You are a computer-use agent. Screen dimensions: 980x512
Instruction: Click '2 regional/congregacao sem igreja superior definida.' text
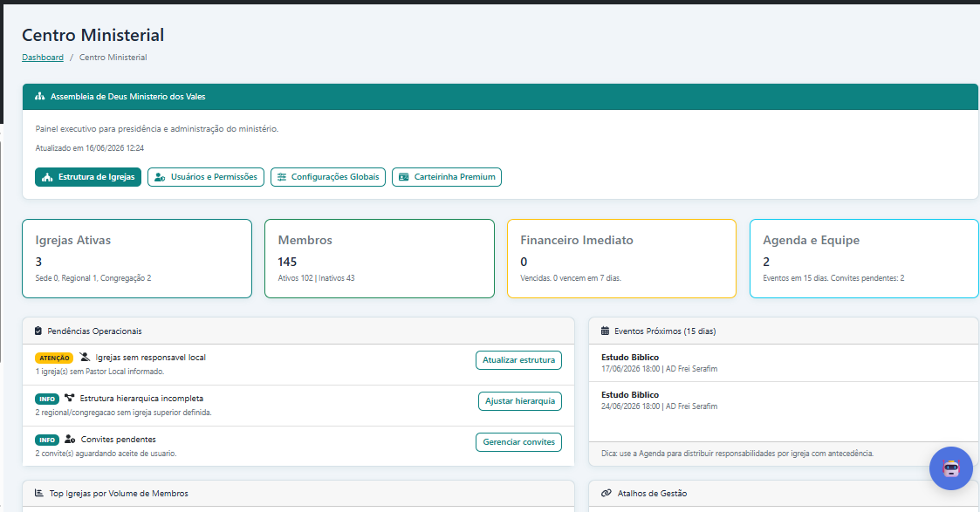coord(123,413)
